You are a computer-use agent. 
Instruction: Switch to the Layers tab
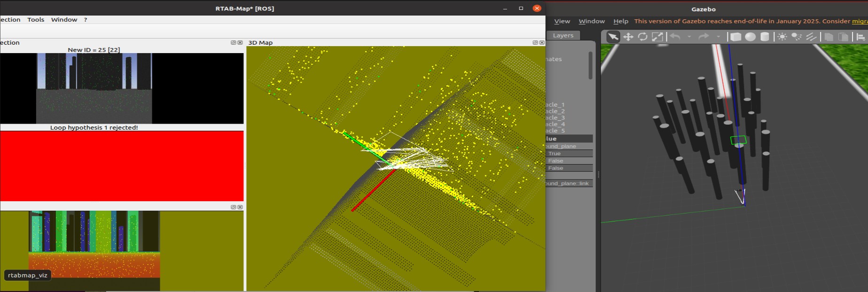563,35
